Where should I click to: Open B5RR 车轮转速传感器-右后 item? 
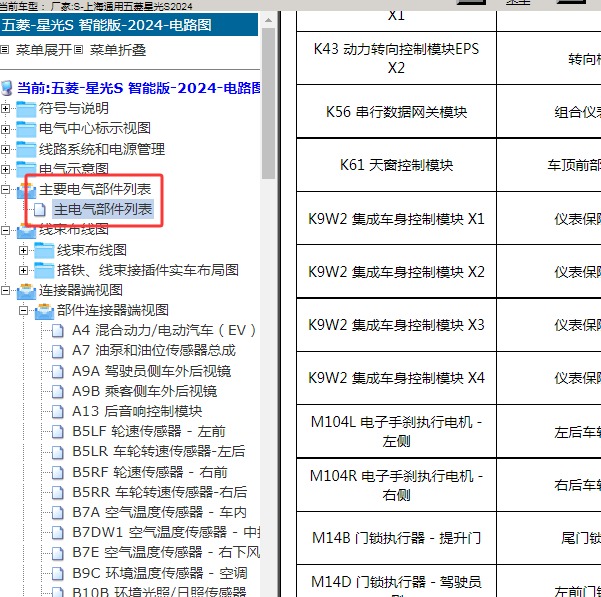click(x=159, y=492)
